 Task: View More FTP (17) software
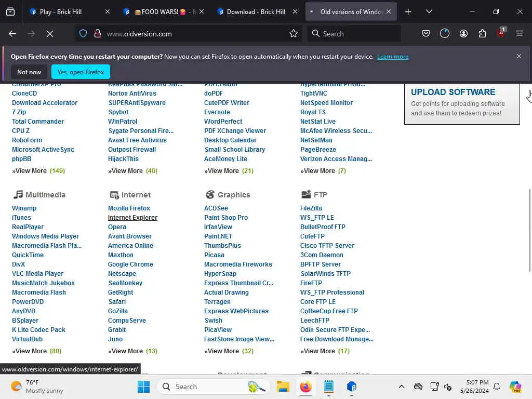(325, 351)
